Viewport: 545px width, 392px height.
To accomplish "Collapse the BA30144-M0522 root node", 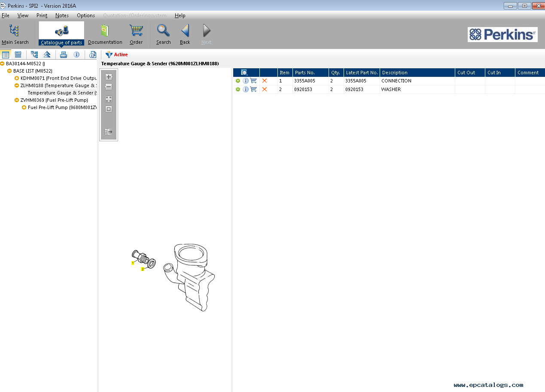I will 2,64.
